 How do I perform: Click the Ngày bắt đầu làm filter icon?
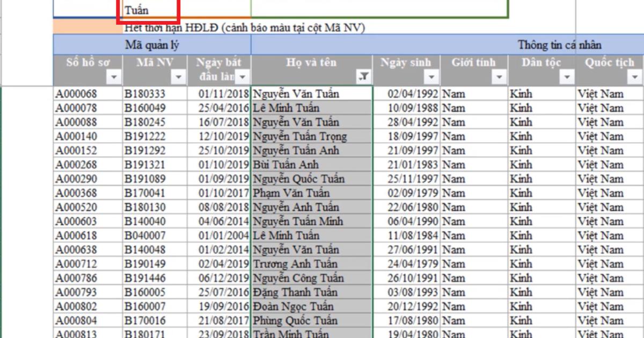(x=244, y=77)
